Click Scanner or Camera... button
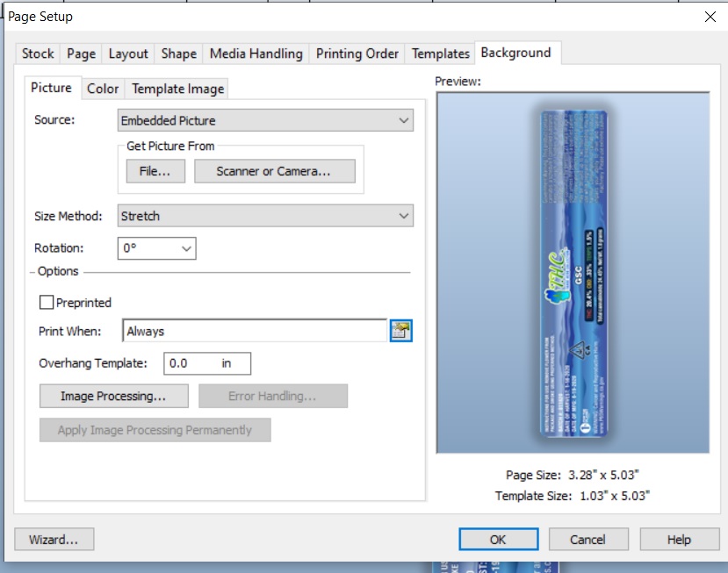This screenshot has width=728, height=573. [x=274, y=171]
